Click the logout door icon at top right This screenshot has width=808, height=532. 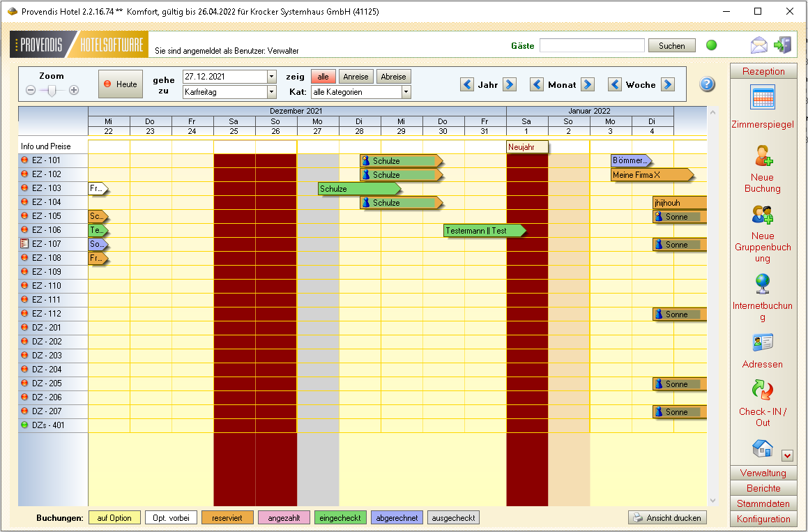coord(783,45)
